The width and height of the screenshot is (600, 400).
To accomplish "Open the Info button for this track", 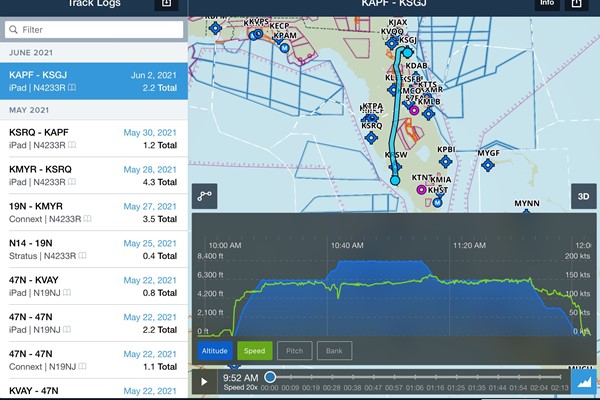I will pyautogui.click(x=547, y=4).
